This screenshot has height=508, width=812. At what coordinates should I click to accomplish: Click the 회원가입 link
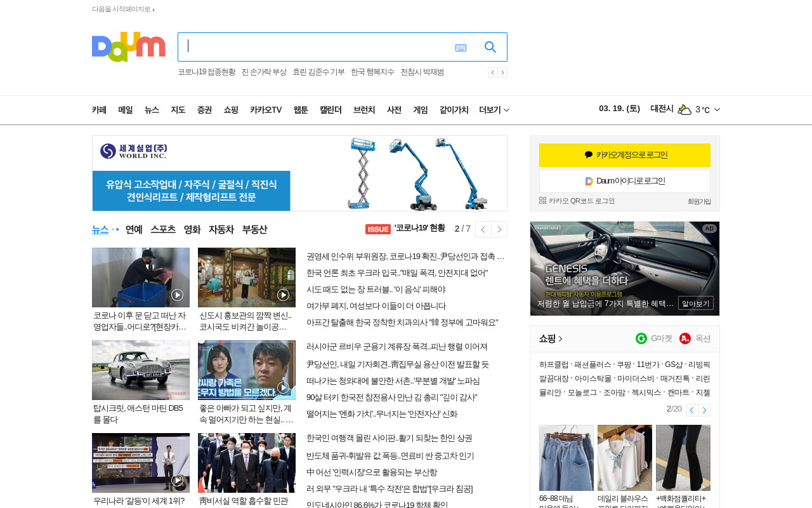[699, 201]
